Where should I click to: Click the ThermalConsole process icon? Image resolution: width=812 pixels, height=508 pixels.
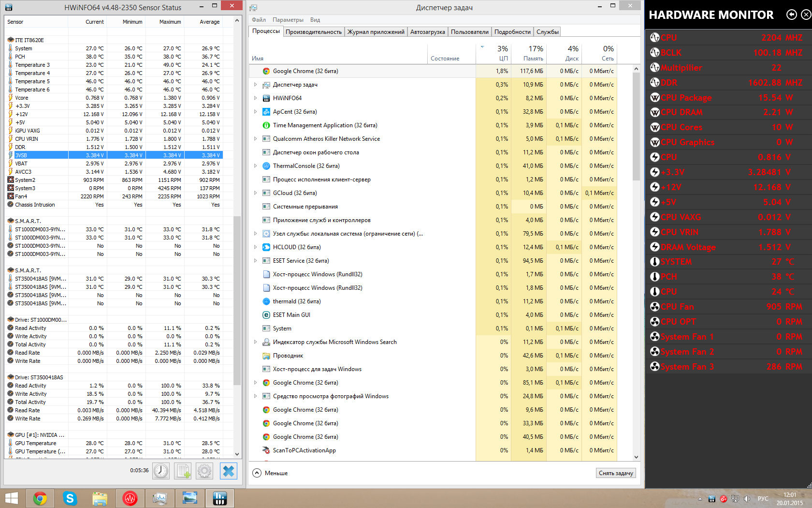pyautogui.click(x=266, y=166)
